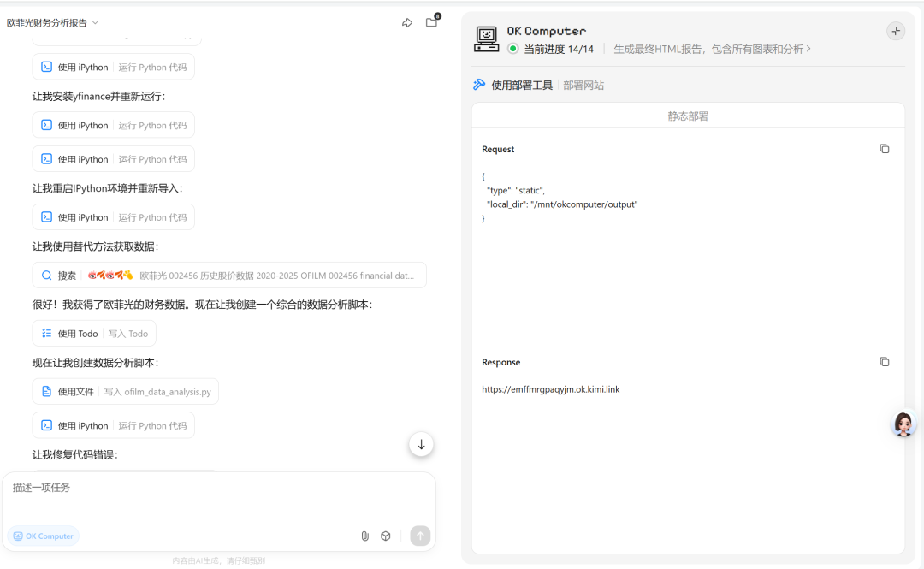The width and height of the screenshot is (924, 569).
Task: Click the scroll-to-bottom arrow button
Action: click(421, 444)
